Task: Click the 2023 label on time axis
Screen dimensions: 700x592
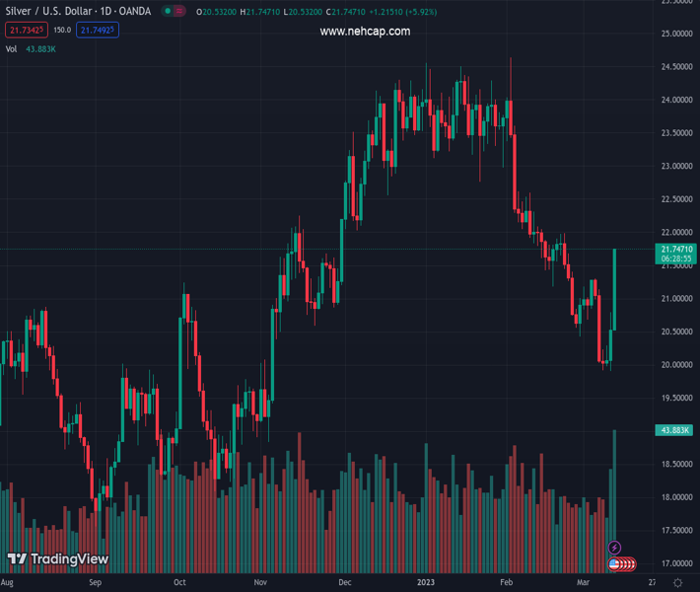Action: click(x=427, y=583)
